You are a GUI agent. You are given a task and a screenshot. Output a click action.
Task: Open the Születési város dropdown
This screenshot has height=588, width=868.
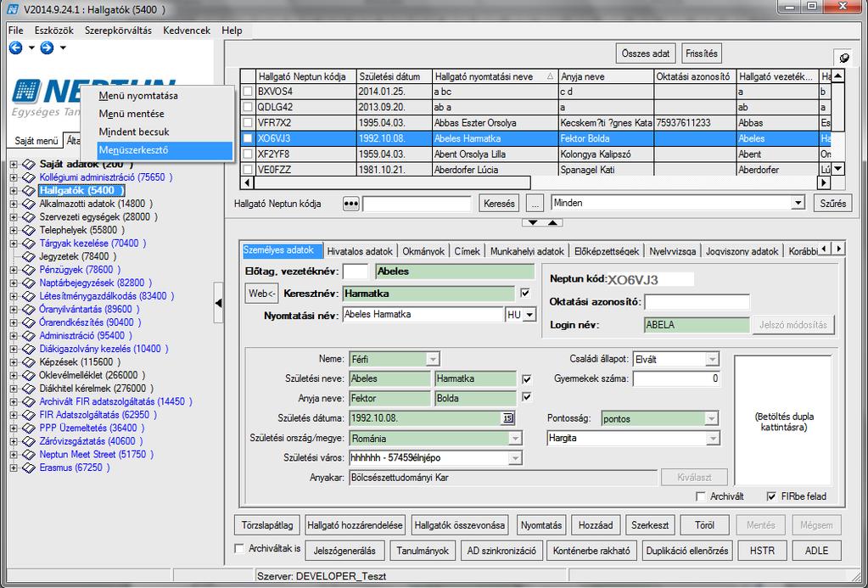[515, 458]
